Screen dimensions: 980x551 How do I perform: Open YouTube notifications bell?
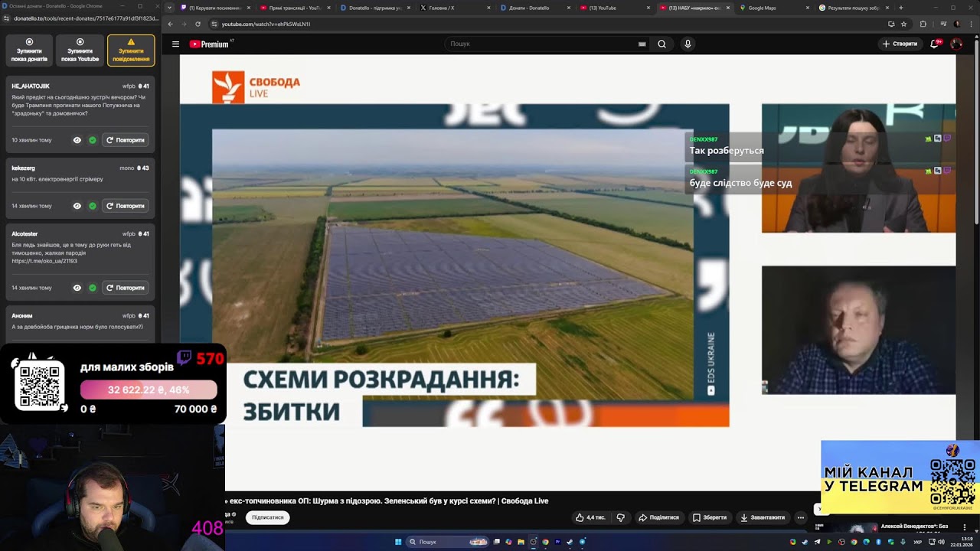click(934, 44)
